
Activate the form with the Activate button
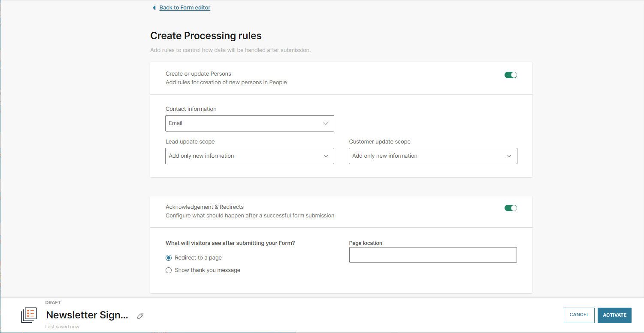[x=614, y=315]
